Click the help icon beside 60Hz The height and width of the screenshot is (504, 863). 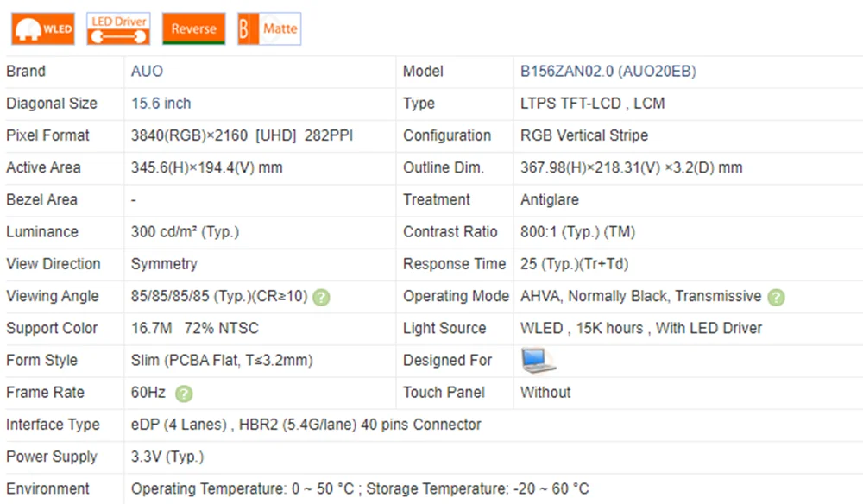[x=184, y=394]
